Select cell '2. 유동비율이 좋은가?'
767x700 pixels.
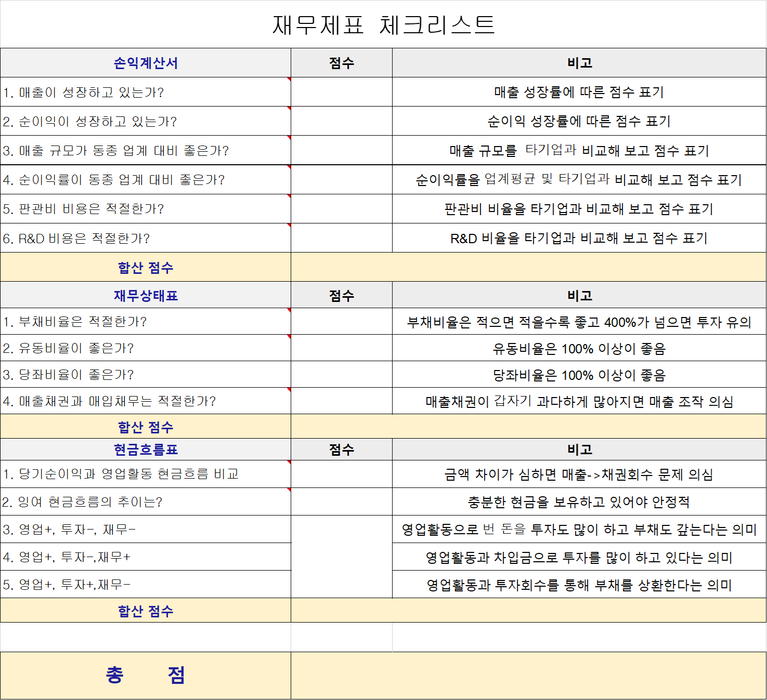(x=146, y=348)
